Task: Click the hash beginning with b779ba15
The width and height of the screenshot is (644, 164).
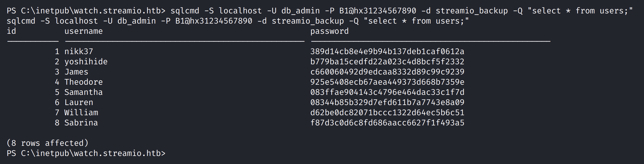Action: [387, 62]
